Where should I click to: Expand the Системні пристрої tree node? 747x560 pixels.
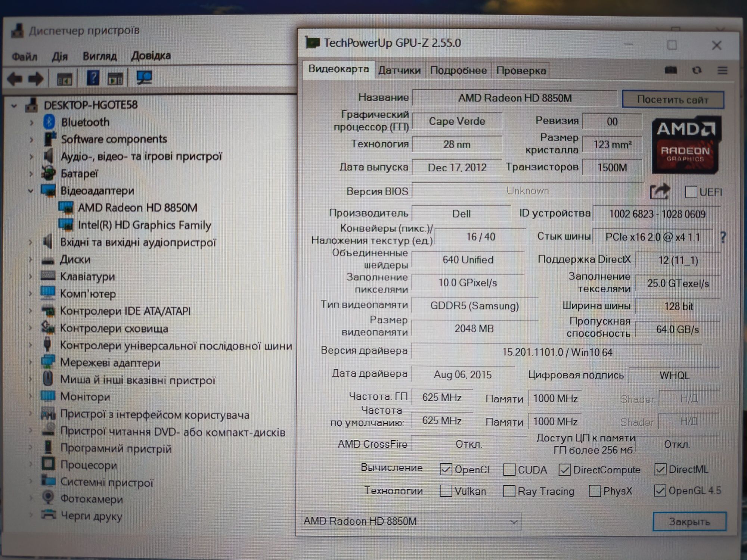[31, 482]
